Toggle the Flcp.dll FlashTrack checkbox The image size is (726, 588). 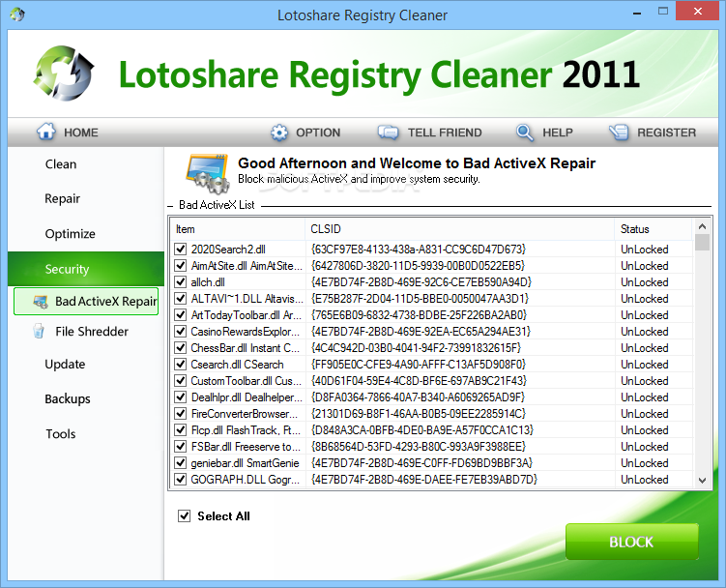pos(181,430)
